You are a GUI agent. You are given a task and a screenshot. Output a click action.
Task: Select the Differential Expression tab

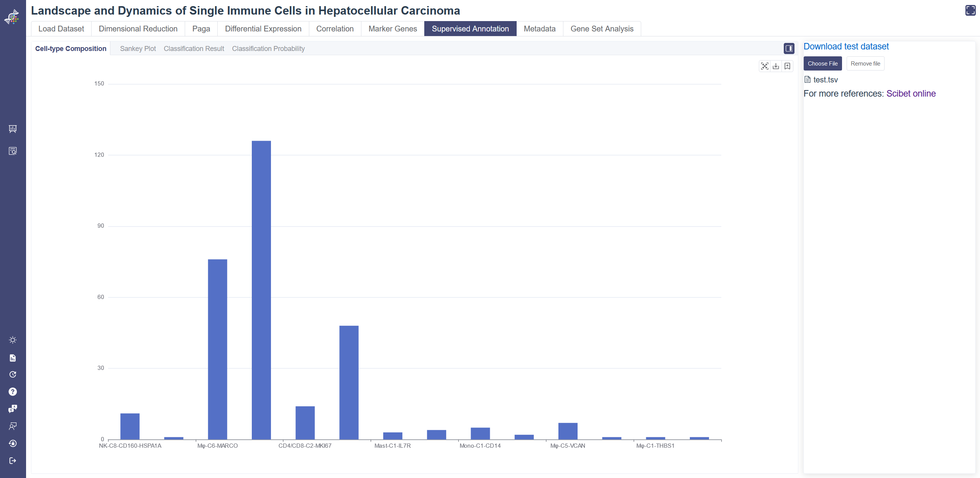[263, 29]
